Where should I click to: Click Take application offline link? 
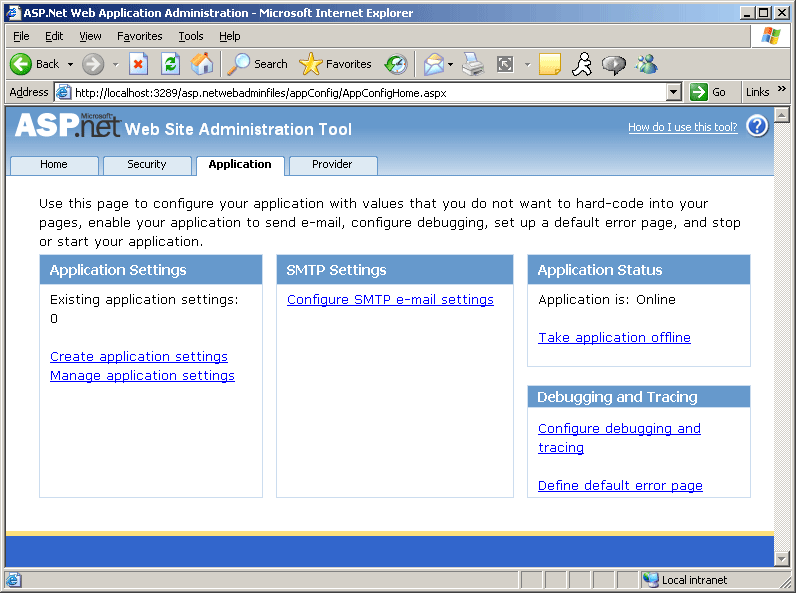coord(614,338)
